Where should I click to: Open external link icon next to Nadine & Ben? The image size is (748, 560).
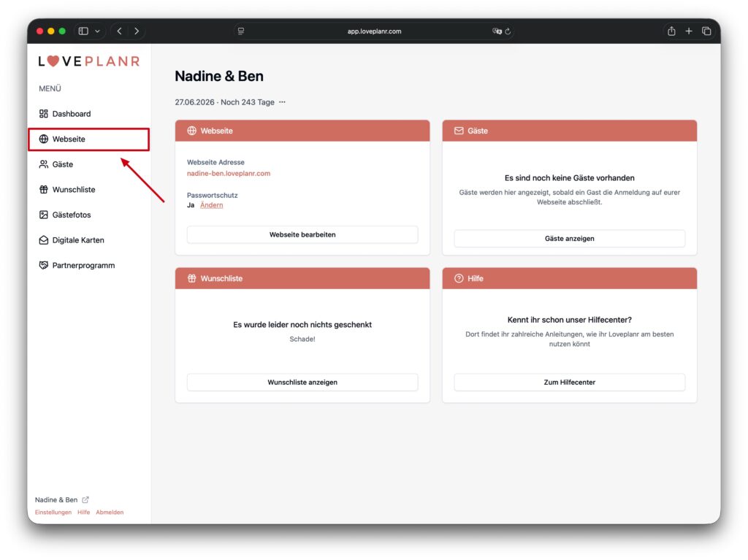85,500
